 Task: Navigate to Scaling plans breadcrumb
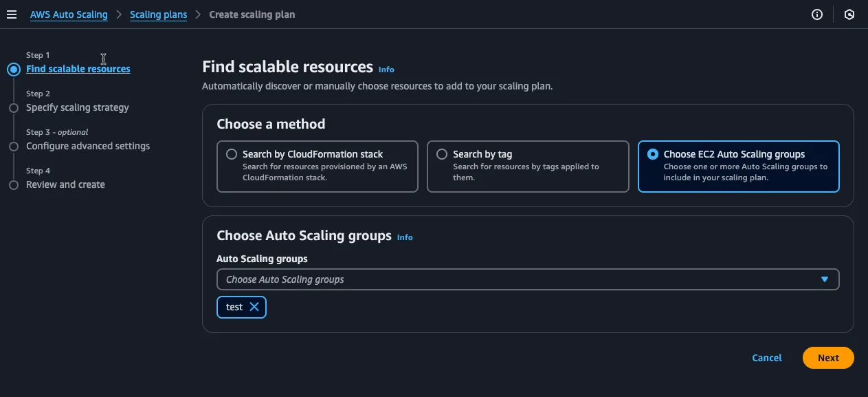(158, 14)
